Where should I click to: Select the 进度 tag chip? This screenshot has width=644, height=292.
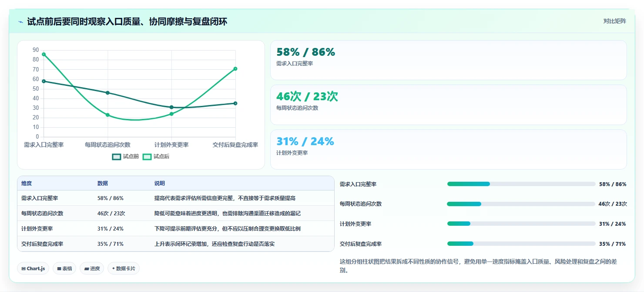(92, 268)
